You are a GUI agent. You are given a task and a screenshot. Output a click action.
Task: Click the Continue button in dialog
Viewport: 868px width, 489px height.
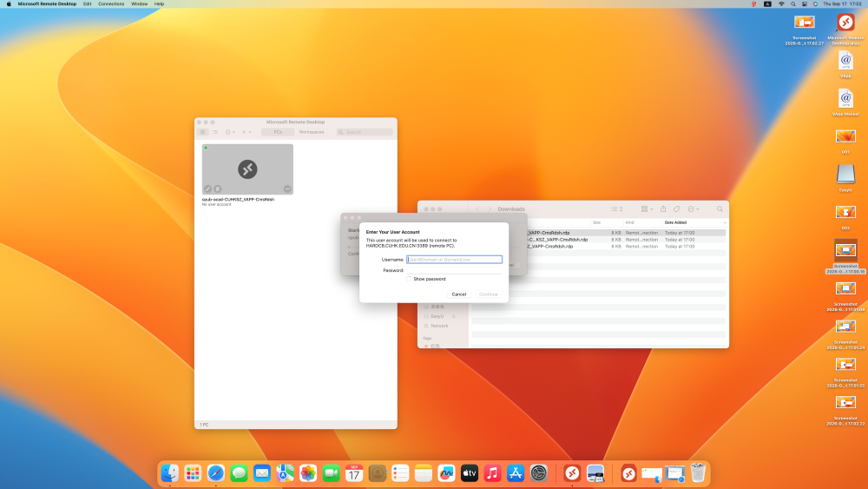(x=488, y=294)
